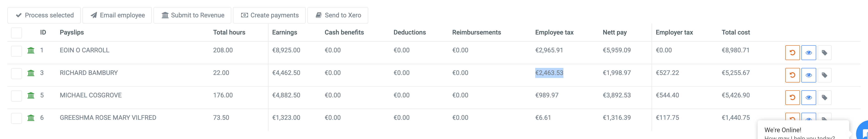View Eoin O Carroll payslip with eye icon
868x139 pixels.
(808, 53)
